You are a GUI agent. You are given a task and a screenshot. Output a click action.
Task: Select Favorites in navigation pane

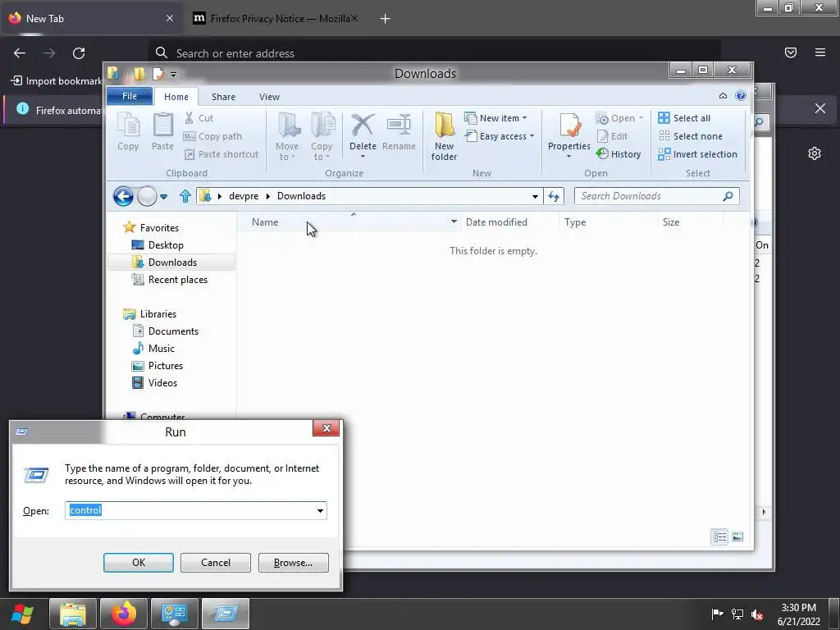pyautogui.click(x=151, y=228)
